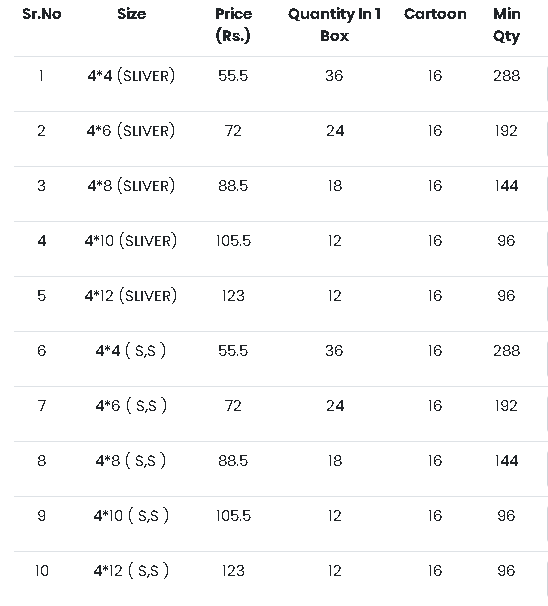This screenshot has width=548, height=606.
Task: Click the Sr.No column header
Action: [x=42, y=14]
